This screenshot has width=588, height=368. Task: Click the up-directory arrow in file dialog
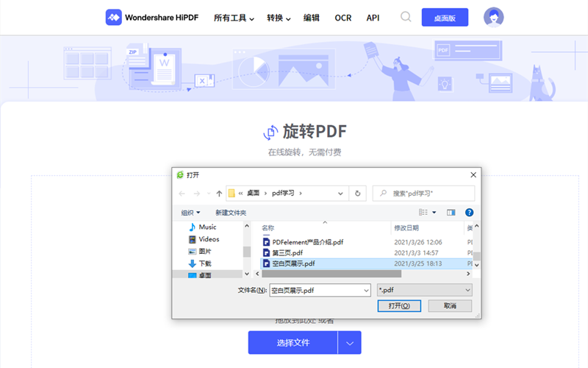[219, 194]
